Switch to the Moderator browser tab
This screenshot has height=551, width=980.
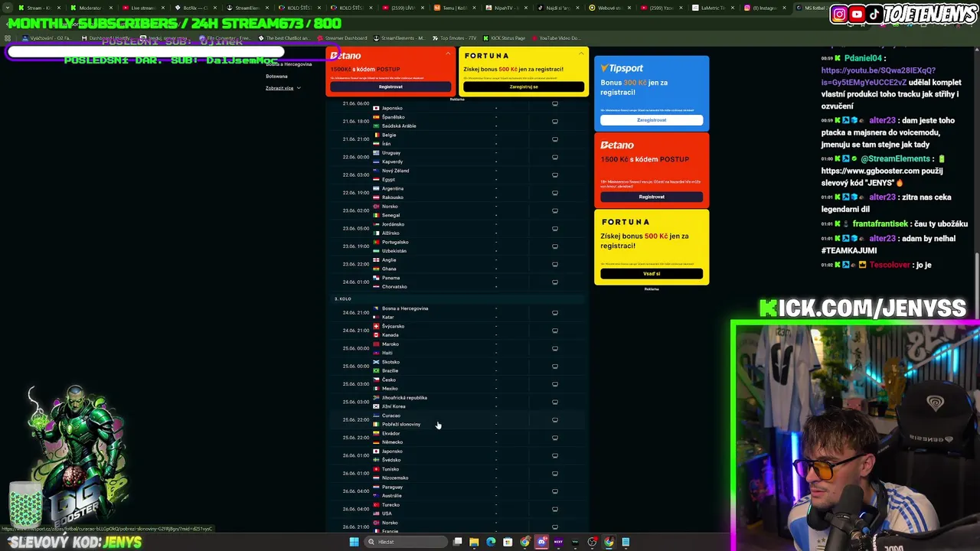point(90,8)
